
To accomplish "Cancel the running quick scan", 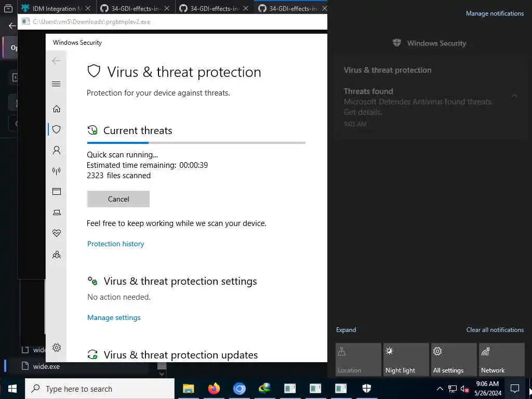I will click(x=118, y=199).
